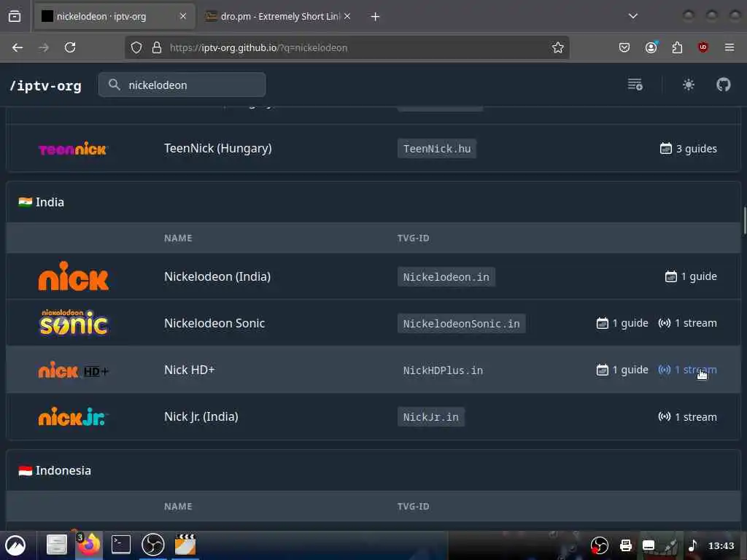Open the uBlock Origin extension icon
Screen dimensions: 747x560
pos(703,47)
